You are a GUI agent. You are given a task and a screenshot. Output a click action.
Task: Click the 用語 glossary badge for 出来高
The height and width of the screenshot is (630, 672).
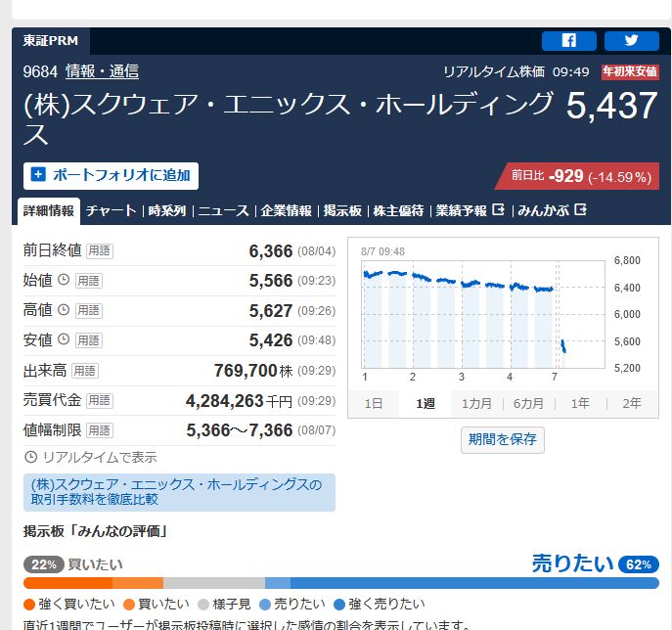point(85,371)
